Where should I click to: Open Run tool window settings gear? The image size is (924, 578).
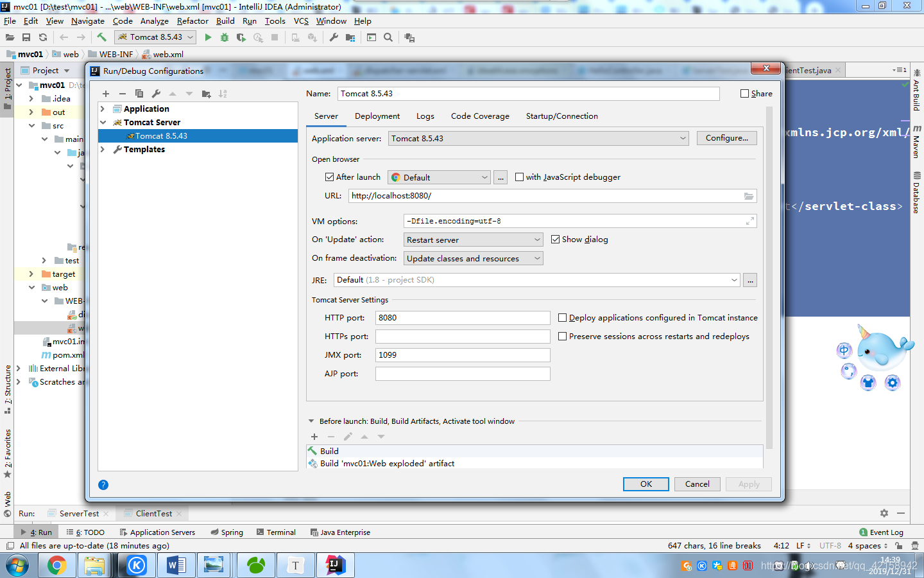(x=884, y=513)
